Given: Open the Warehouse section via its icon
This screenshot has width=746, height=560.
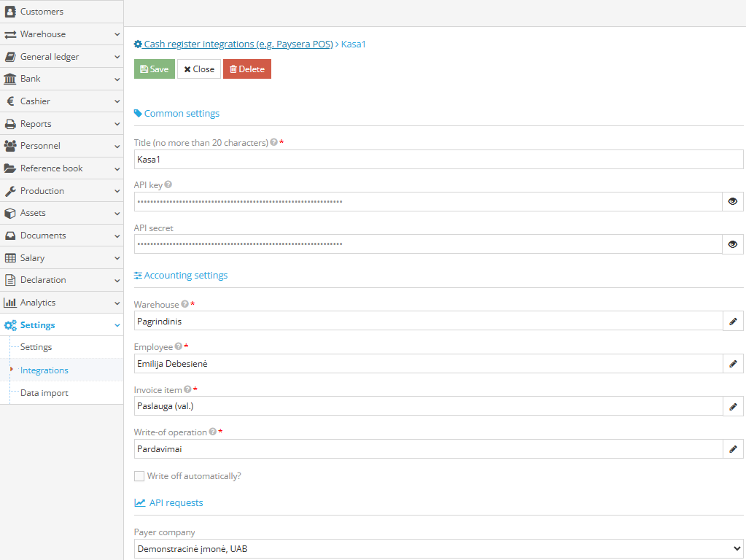Looking at the screenshot, I should [10, 34].
